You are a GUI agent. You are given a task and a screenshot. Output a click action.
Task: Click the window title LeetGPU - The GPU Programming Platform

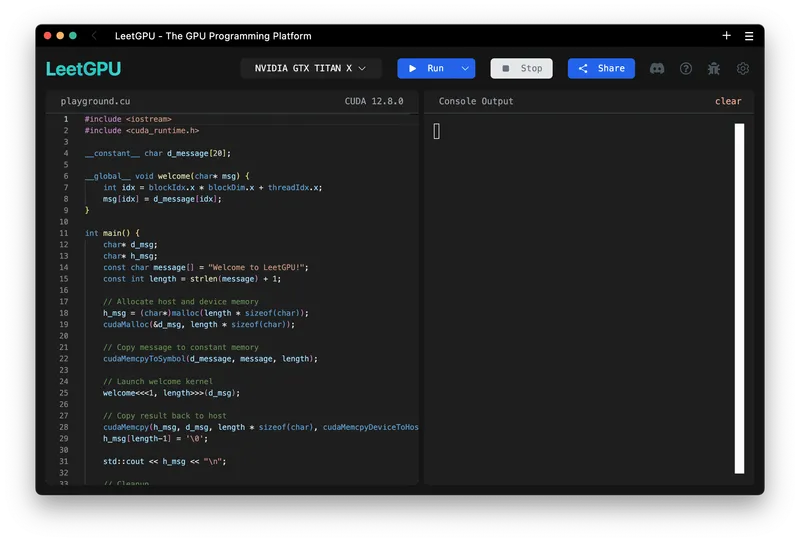click(x=213, y=36)
